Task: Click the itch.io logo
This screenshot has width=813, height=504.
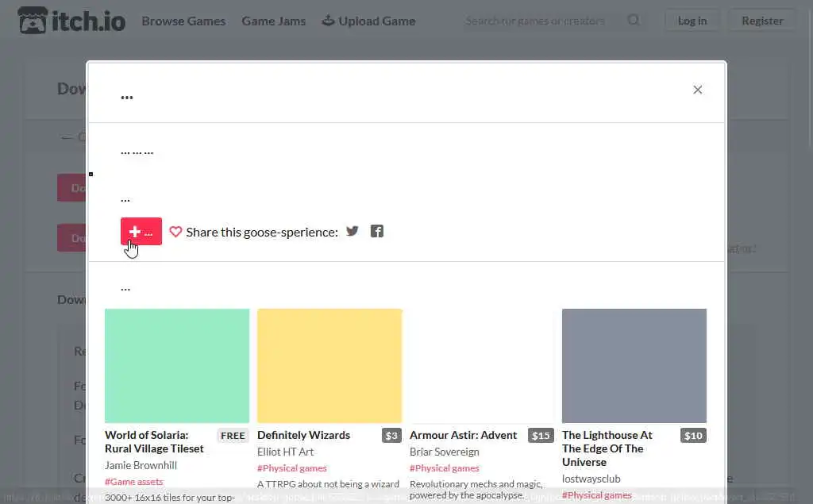Action: pyautogui.click(x=71, y=21)
